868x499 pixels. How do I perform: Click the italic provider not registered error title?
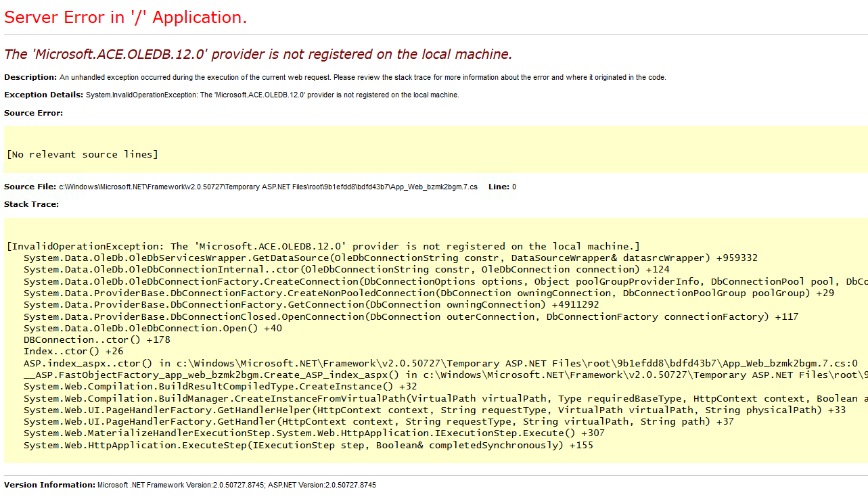pyautogui.click(x=258, y=54)
